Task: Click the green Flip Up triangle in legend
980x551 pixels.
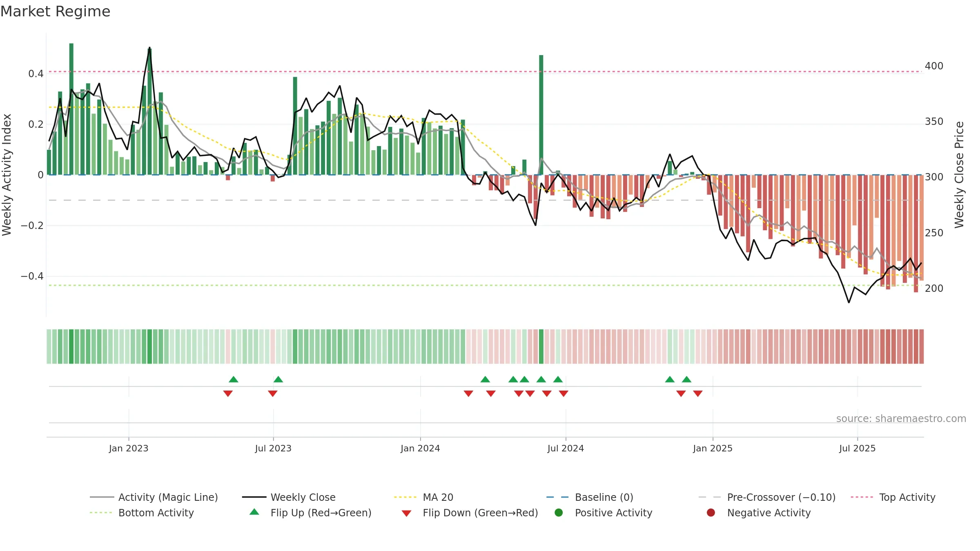Action: pyautogui.click(x=254, y=512)
